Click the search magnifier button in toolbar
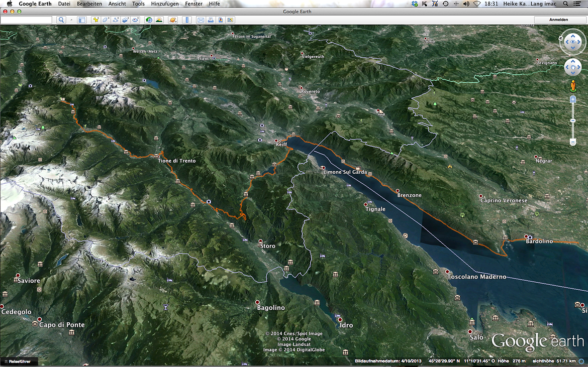This screenshot has height=367, width=588. tap(61, 20)
